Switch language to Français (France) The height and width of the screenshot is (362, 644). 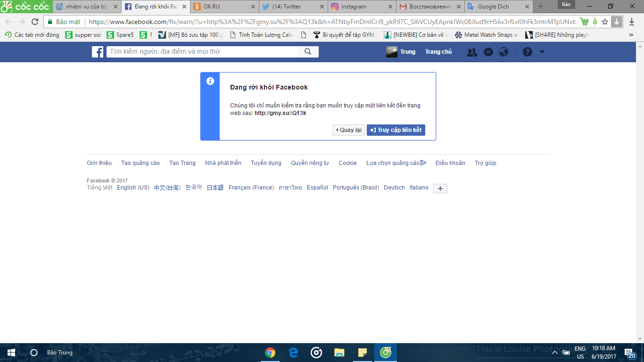[251, 188]
